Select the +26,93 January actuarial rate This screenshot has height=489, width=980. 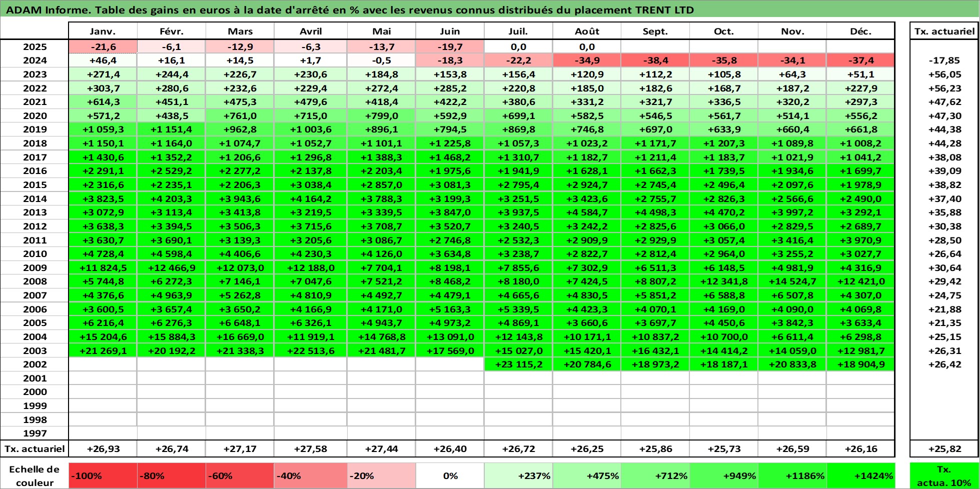point(103,449)
